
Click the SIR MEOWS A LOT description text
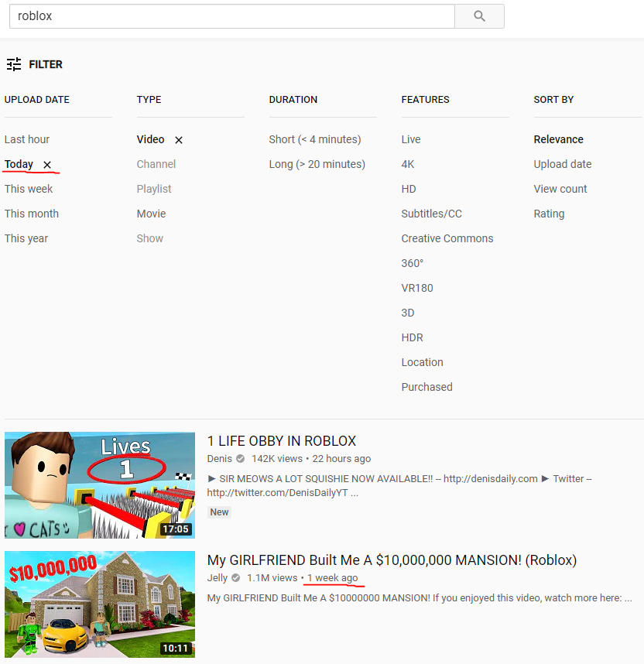399,486
